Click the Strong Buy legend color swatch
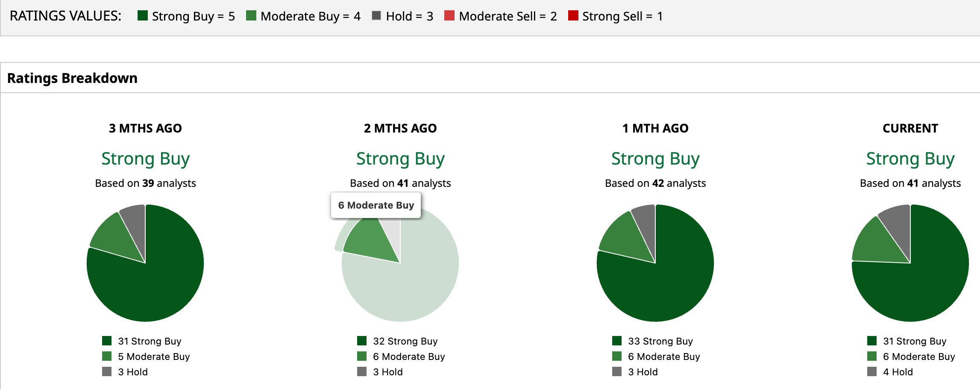The height and width of the screenshot is (389, 980). pos(143,16)
